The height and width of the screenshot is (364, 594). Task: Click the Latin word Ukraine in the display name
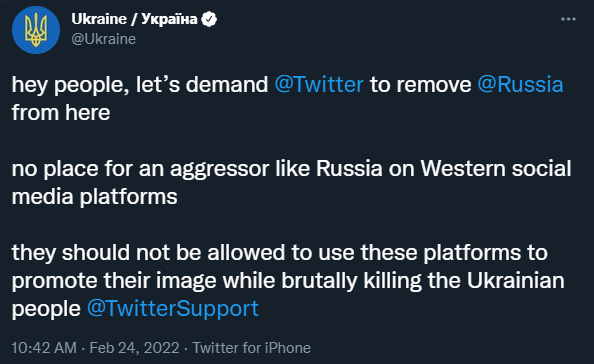point(99,19)
